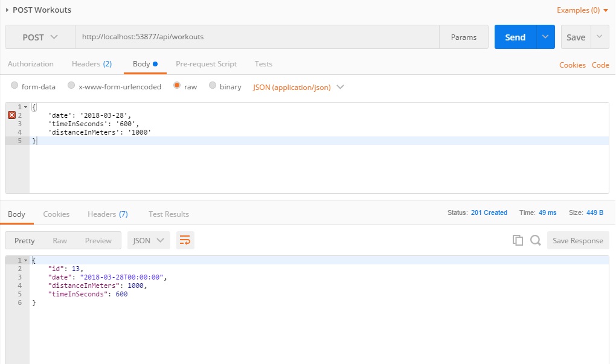616x364 pixels.
Task: Switch to the Headers (2) request tab
Action: (x=91, y=64)
